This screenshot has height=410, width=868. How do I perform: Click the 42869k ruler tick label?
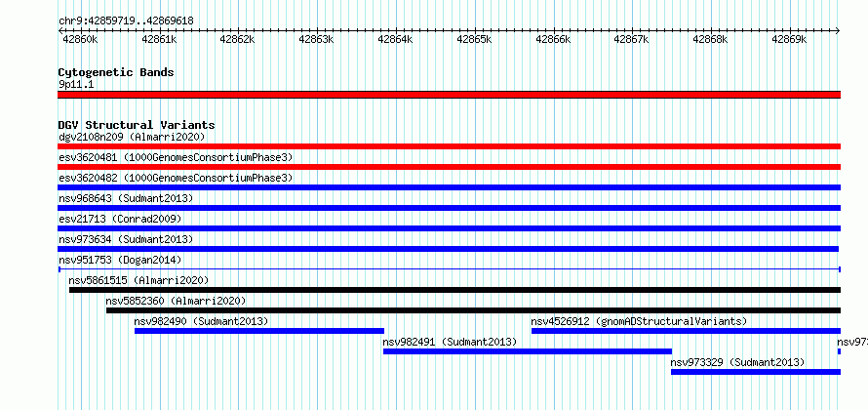(x=790, y=39)
